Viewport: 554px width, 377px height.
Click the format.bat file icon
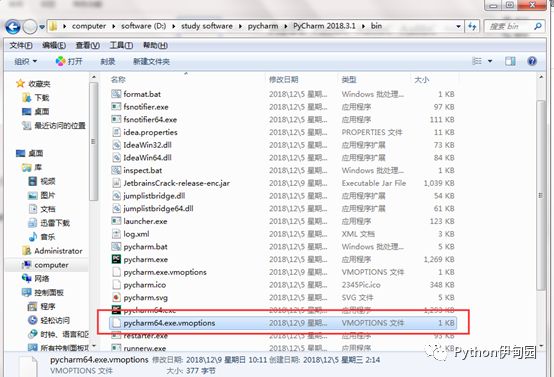116,94
